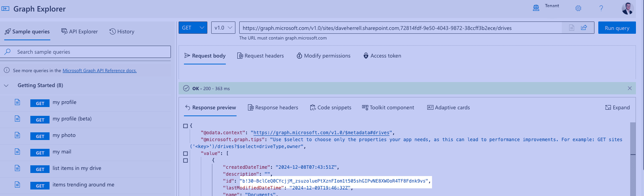Open the Request headers tab
Screen dimensions: 644x196
(x=260, y=56)
